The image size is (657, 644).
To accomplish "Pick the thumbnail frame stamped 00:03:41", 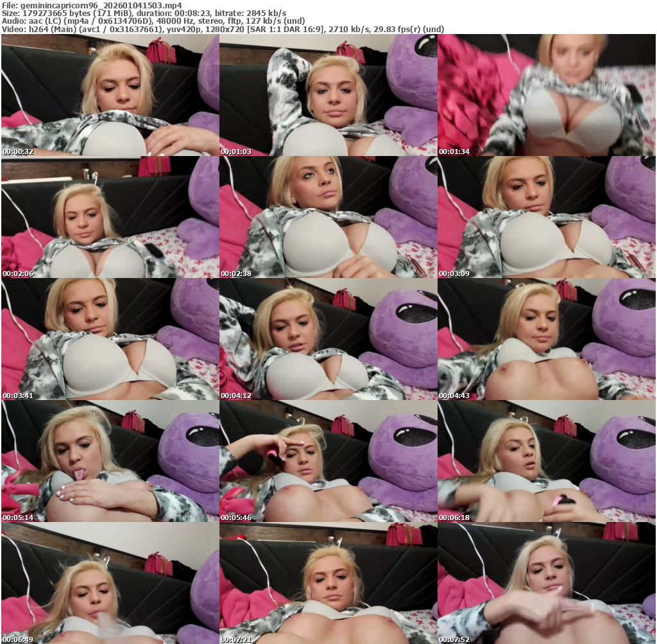I will tap(110, 339).
